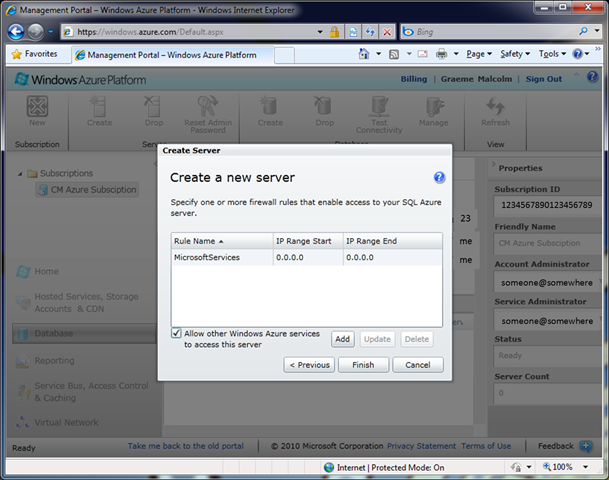This screenshot has width=609, height=480.
Task: Open the Tools menu dropdown
Action: pyautogui.click(x=552, y=54)
